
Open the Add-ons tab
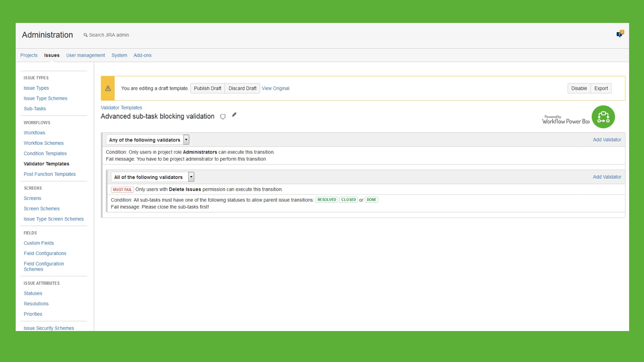pos(142,56)
